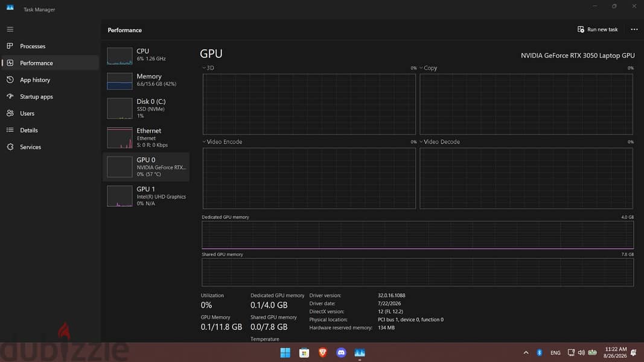Screen dimensions: 644x362
Task: Click the volume speaker tray icon
Action: 581,352
